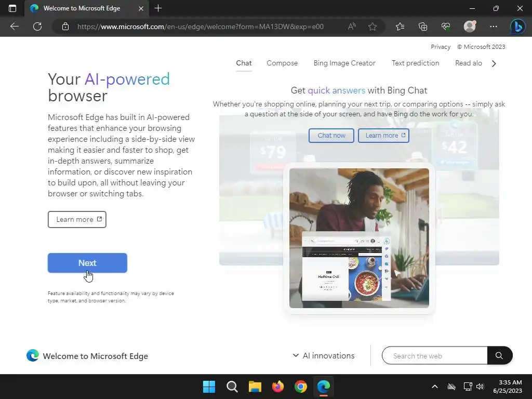The height and width of the screenshot is (399, 532).
Task: Open Browser essentials heart icon
Action: (446, 26)
